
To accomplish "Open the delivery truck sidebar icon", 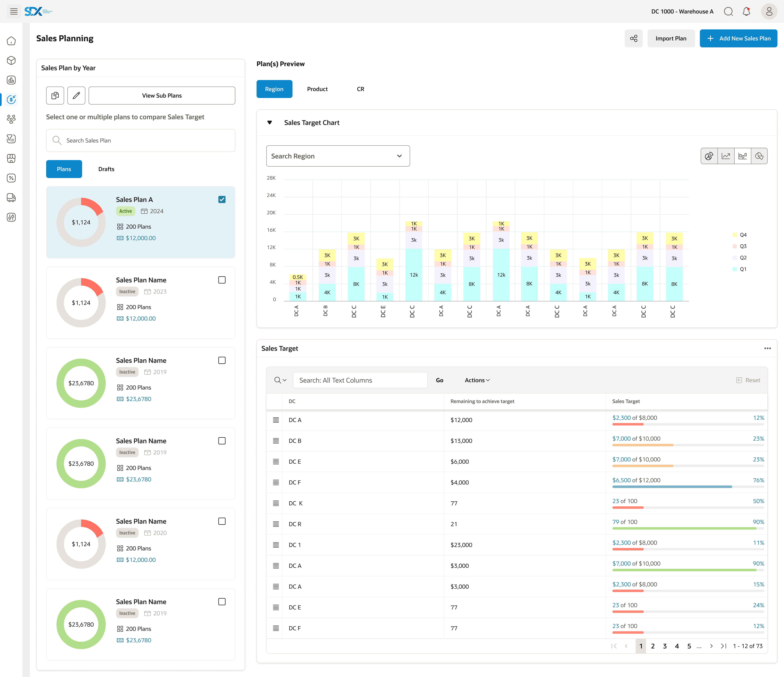I will (11, 197).
